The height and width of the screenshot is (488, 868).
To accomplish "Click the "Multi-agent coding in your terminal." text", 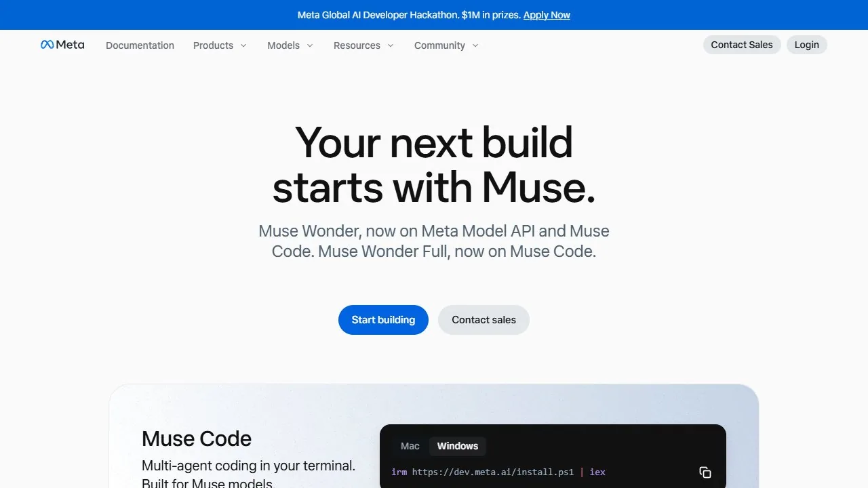I will click(248, 466).
